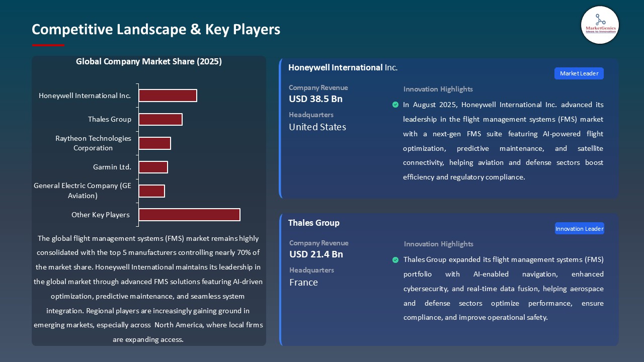Screen dimensions: 644x362
Task: Open the Innovation Highlights section for Honeywell
Action: point(438,89)
